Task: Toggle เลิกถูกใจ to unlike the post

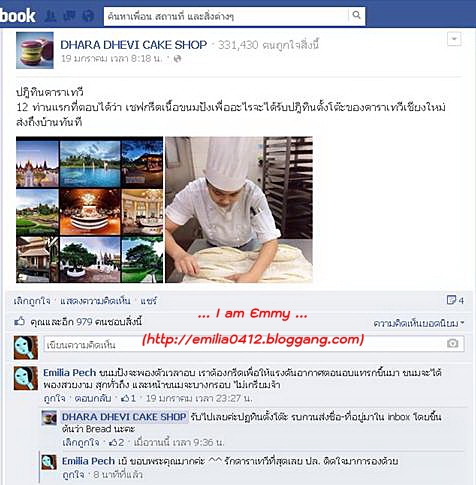Action: 32,301
